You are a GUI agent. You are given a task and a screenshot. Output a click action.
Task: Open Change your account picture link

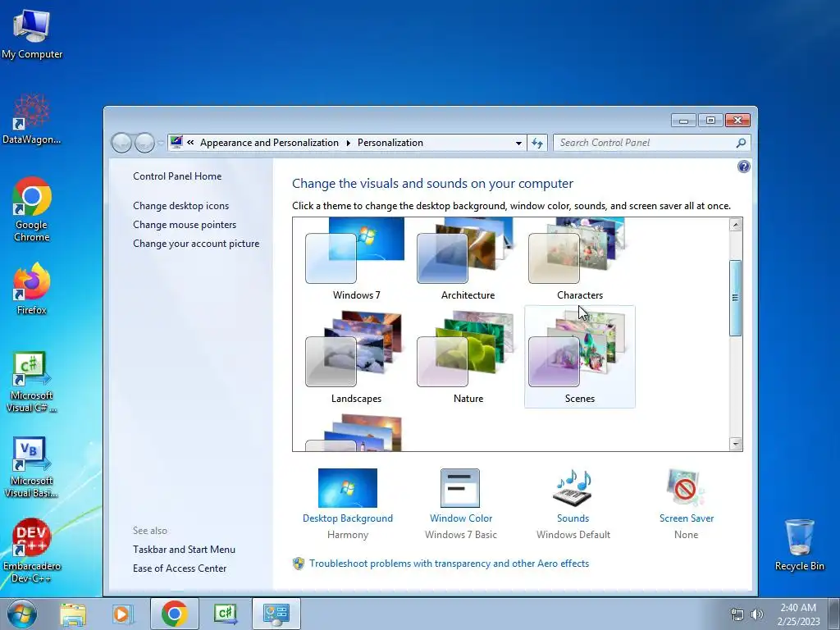[196, 243]
